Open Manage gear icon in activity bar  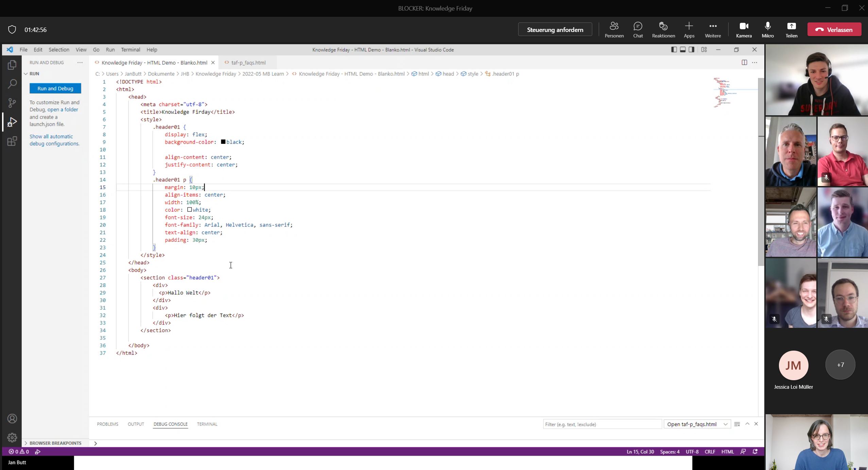[12, 437]
